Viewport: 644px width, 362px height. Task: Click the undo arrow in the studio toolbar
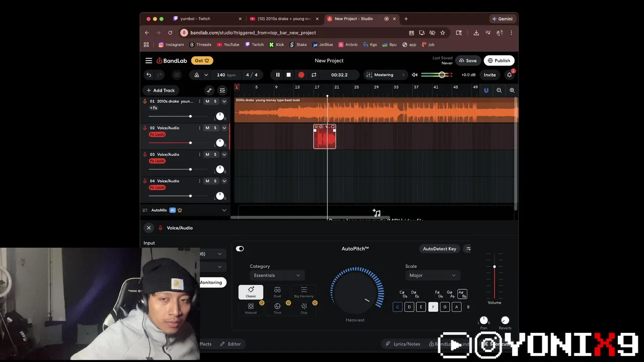click(x=148, y=75)
